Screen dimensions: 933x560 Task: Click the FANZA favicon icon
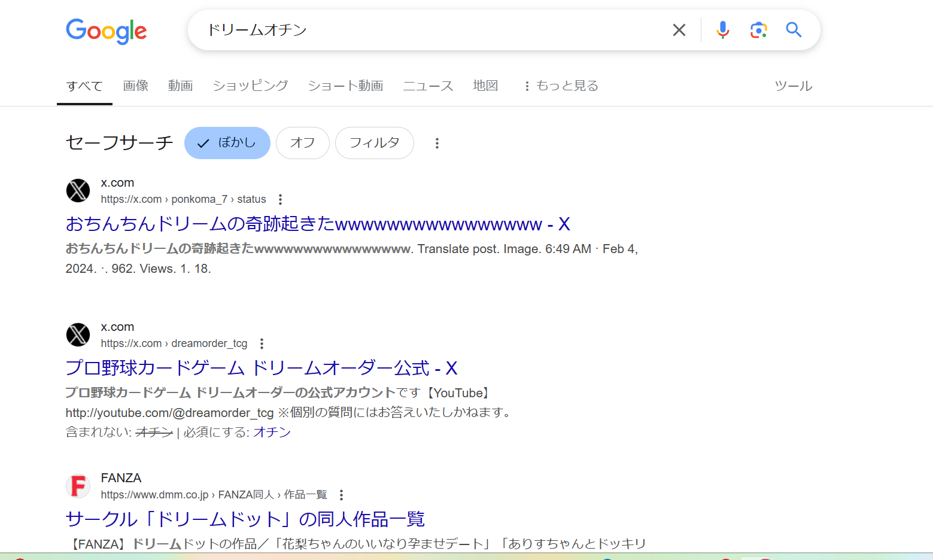coord(78,486)
